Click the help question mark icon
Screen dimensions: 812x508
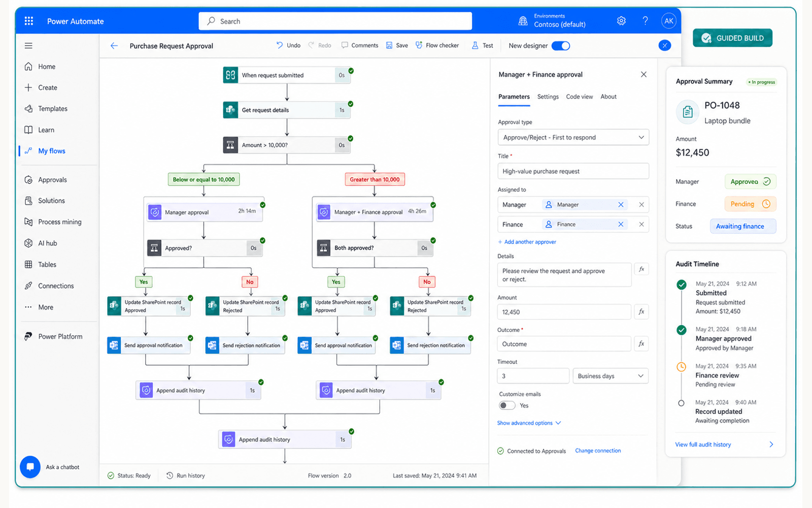point(645,21)
